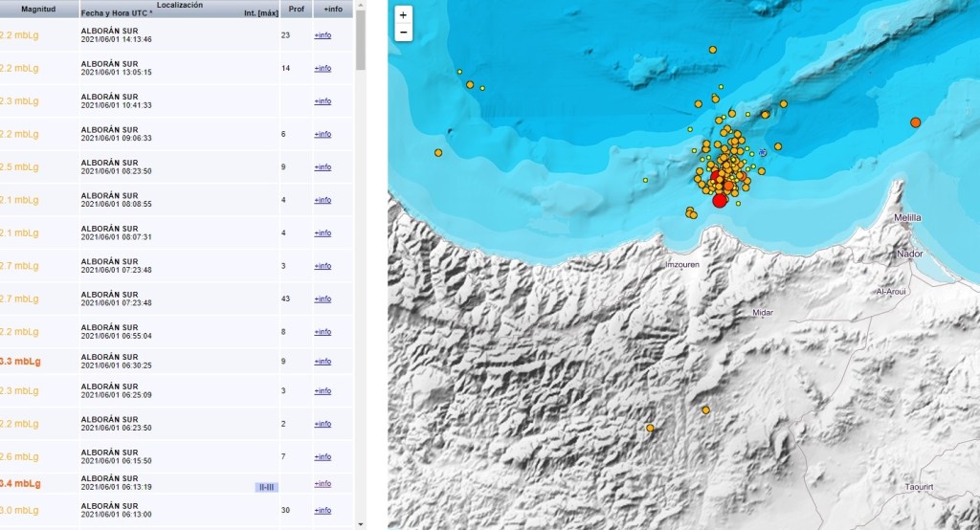Image resolution: width=980 pixels, height=530 pixels.
Task: Open +info for the 06:13:19 earthquake
Action: (x=323, y=484)
